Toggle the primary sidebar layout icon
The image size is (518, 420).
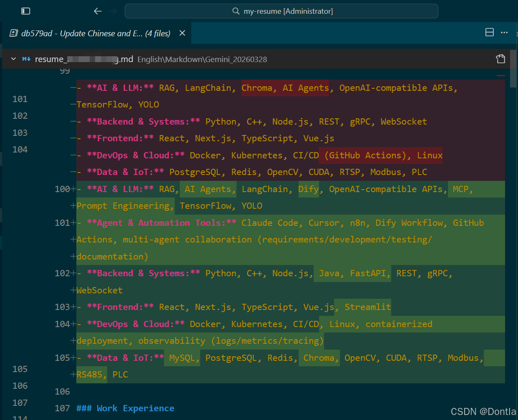[26, 11]
